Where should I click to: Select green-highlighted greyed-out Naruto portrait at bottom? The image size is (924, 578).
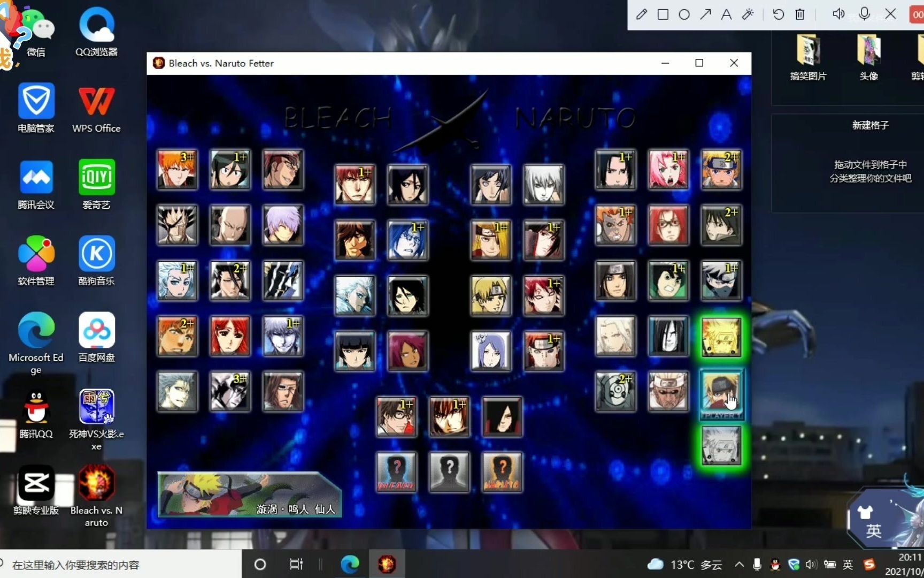[x=721, y=446]
